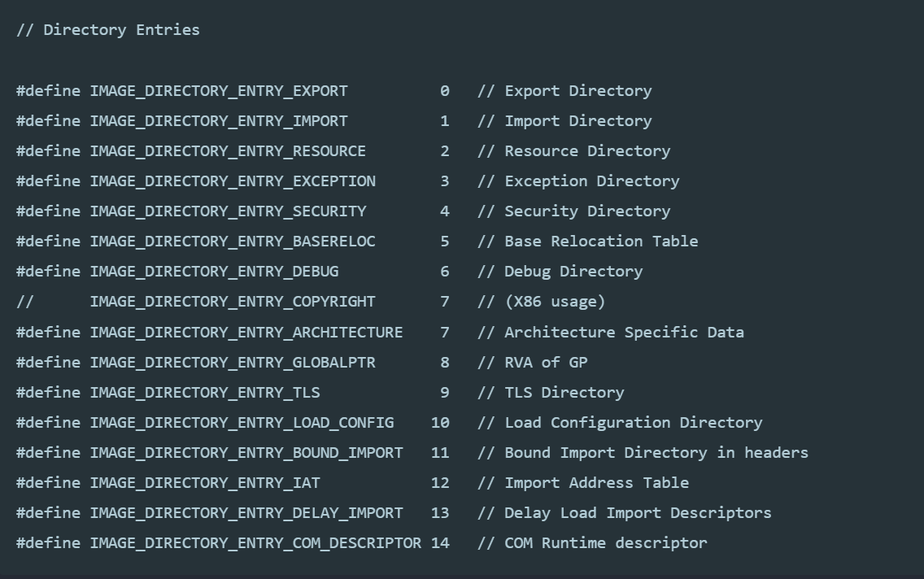Image resolution: width=924 pixels, height=579 pixels.
Task: Select IMAGE_DIRECTORY_ENTRY_ARCHITECTURE identifier
Action: [246, 333]
